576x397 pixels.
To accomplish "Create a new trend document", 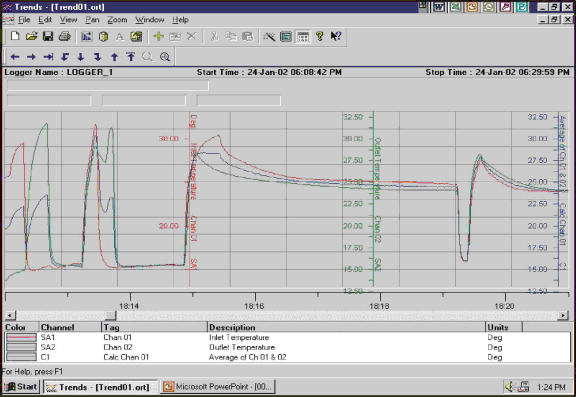I will (x=15, y=36).
